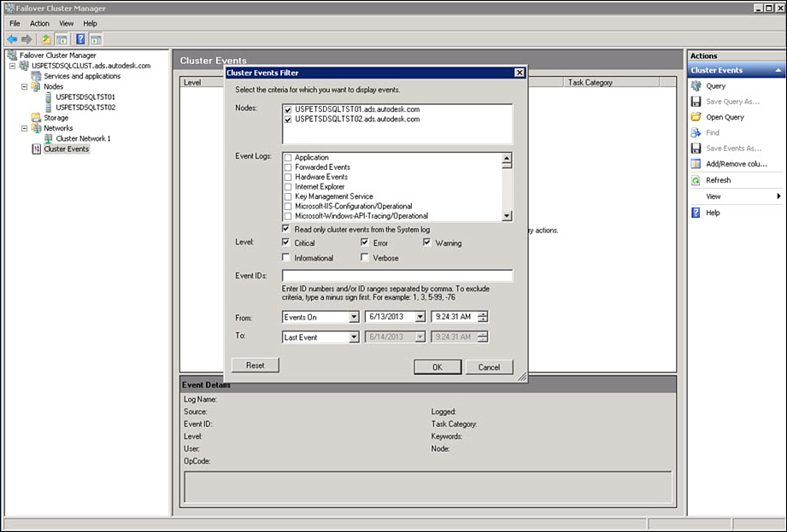
Task: Open the View menu in menu bar
Action: point(66,23)
